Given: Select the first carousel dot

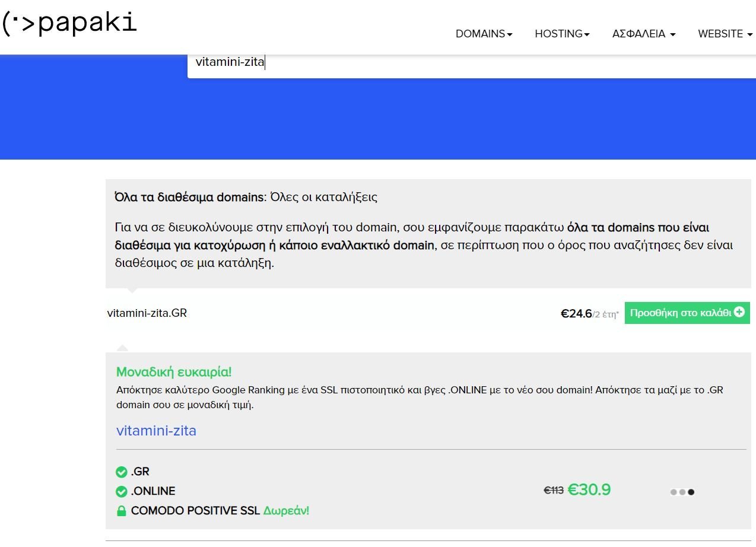Looking at the screenshot, I should coord(674,492).
